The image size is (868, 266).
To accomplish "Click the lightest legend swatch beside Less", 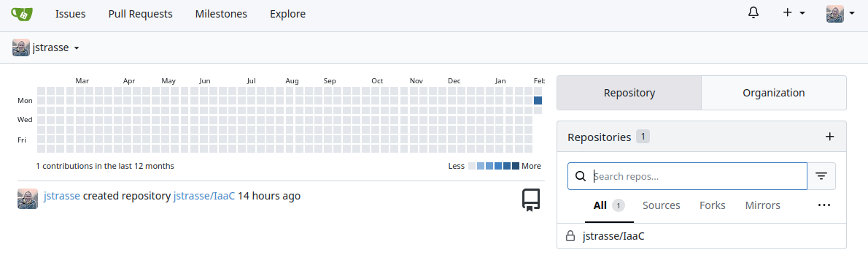I will coord(472,166).
